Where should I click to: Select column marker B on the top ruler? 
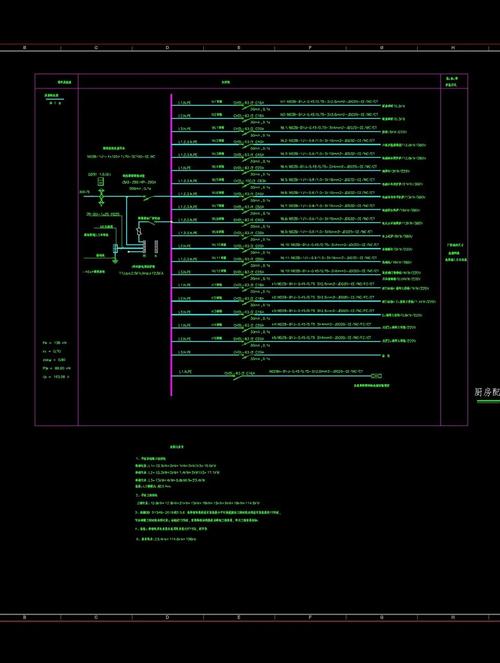25,48
